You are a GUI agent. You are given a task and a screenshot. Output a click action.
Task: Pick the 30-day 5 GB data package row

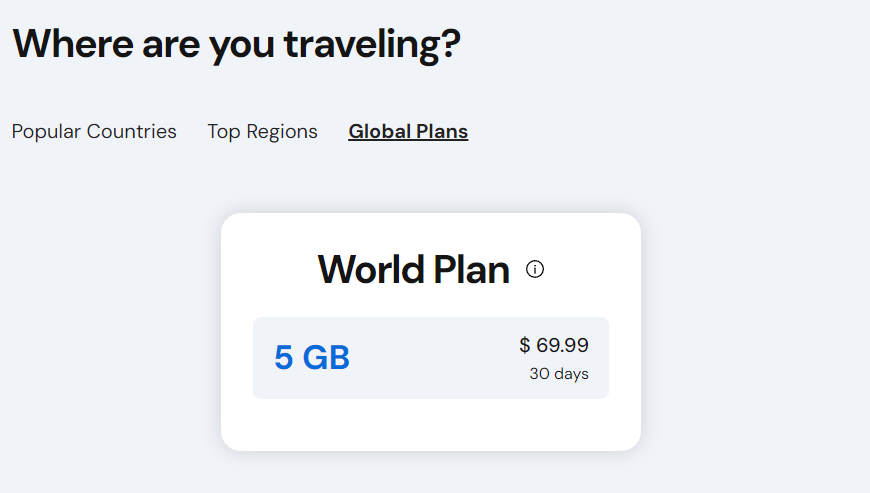point(431,358)
